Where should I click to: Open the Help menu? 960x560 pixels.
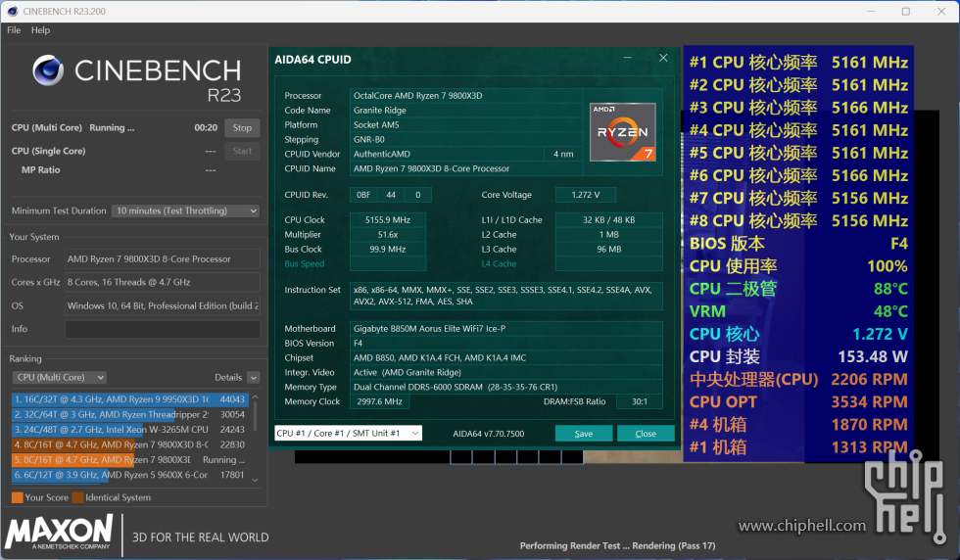(x=40, y=30)
